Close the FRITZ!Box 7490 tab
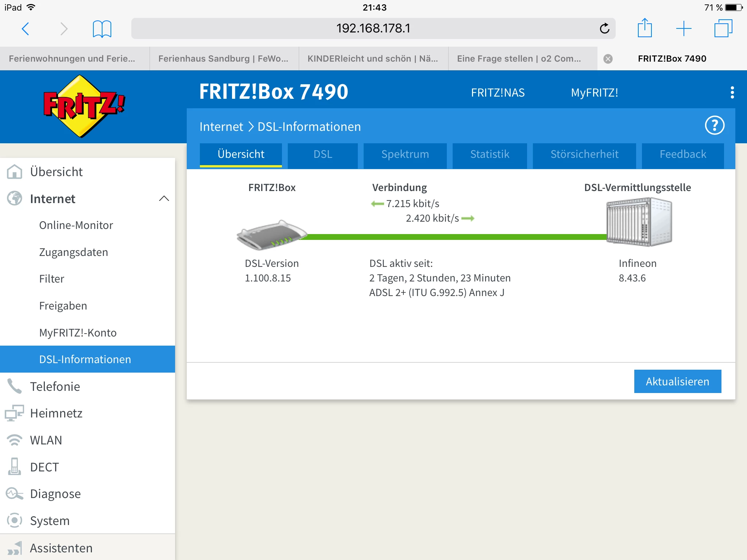 608,59
